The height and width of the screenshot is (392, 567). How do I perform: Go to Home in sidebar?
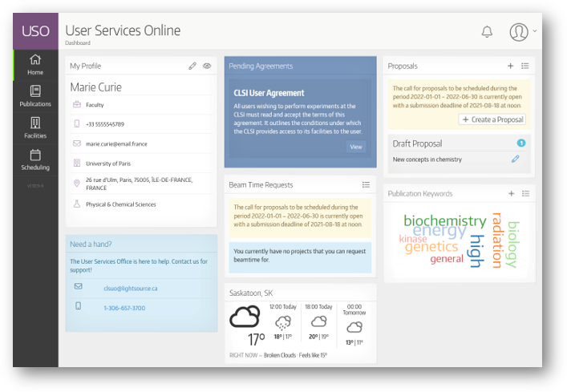35,65
